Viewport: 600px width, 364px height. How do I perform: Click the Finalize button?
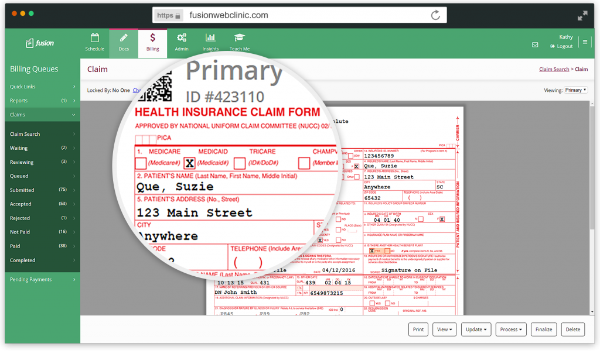[x=544, y=329]
